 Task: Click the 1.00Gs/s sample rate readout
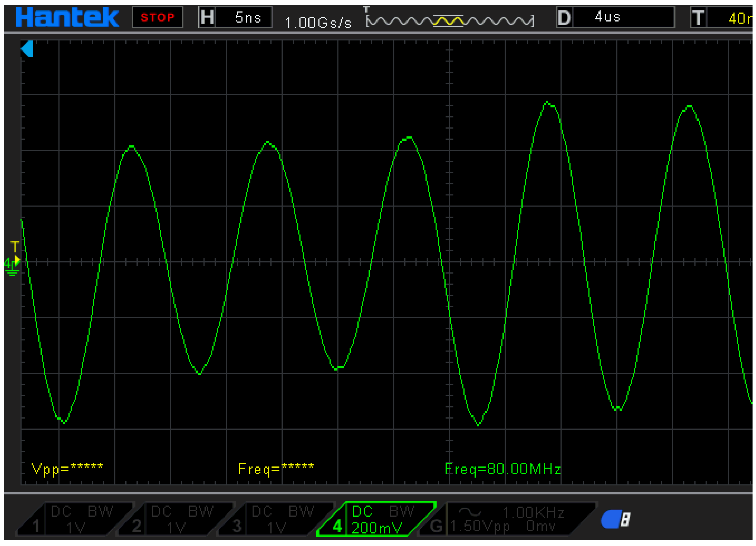click(318, 23)
